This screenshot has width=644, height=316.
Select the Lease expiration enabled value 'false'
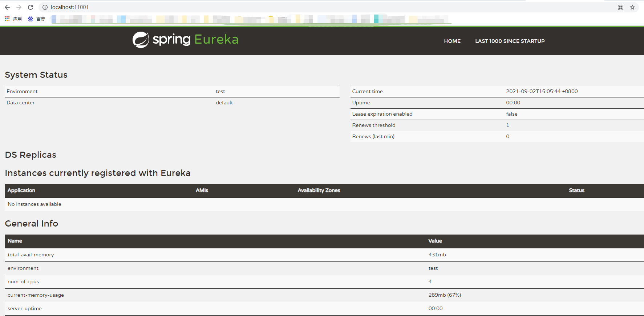pyautogui.click(x=511, y=114)
